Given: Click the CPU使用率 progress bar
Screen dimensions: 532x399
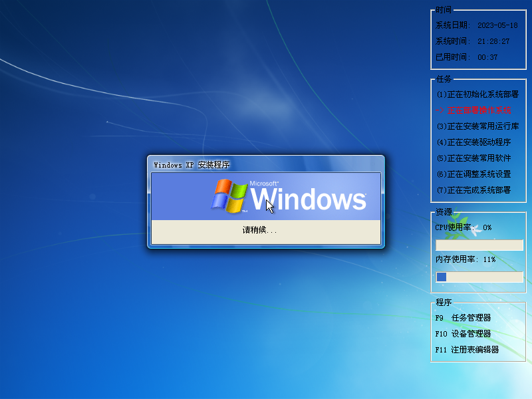Looking at the screenshot, I should point(479,245).
